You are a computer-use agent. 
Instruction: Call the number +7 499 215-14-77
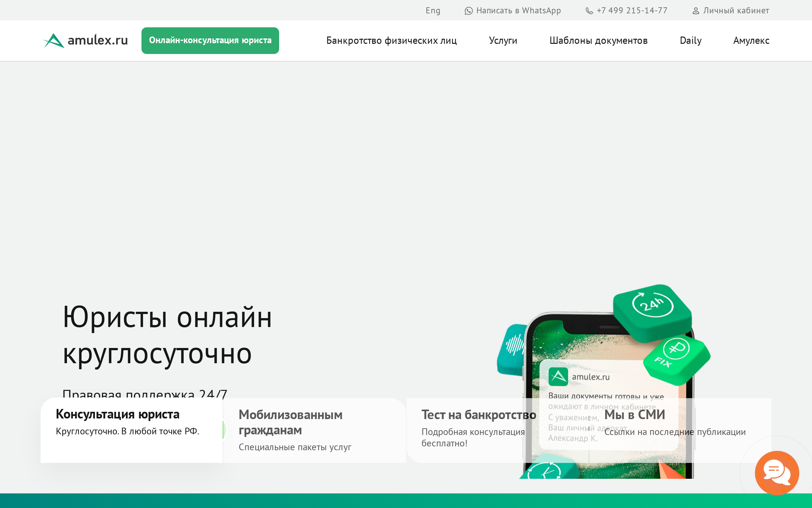point(626,11)
